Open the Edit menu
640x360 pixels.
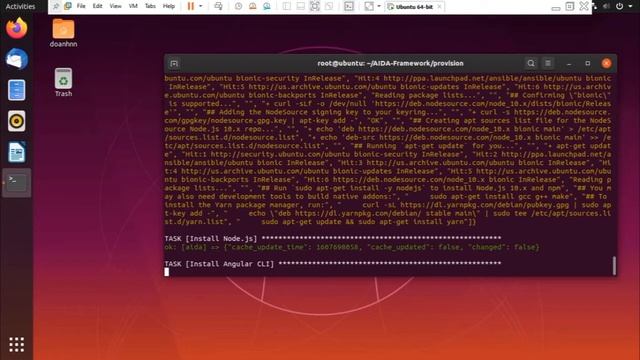click(x=98, y=6)
